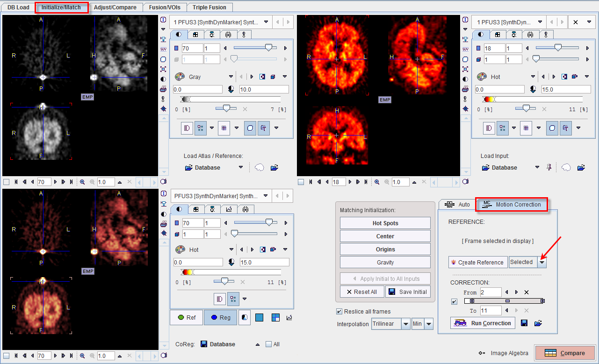The image size is (599, 364).
Task: Open the Selected reference frame dropdown
Action: pyautogui.click(x=542, y=262)
